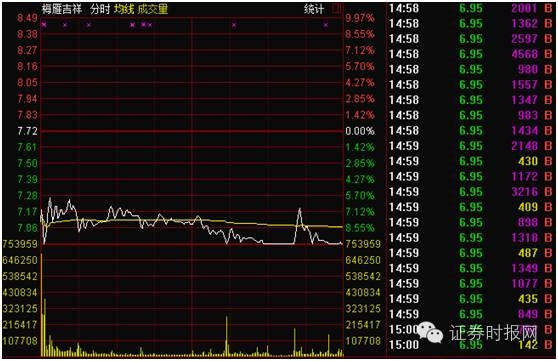The width and height of the screenshot is (558, 361).
Task: Click the last purple marker near the chart's right edge
Action: coord(326,25)
